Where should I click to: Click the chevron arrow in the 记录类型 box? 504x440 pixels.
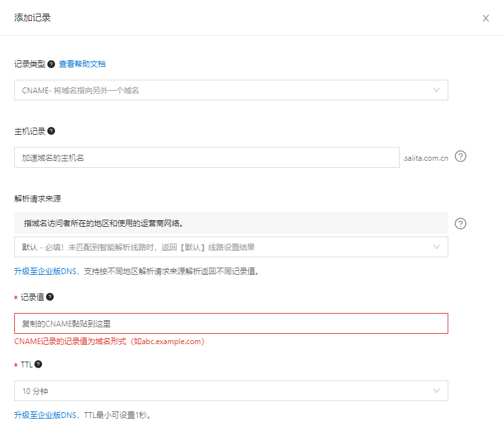[x=437, y=90]
